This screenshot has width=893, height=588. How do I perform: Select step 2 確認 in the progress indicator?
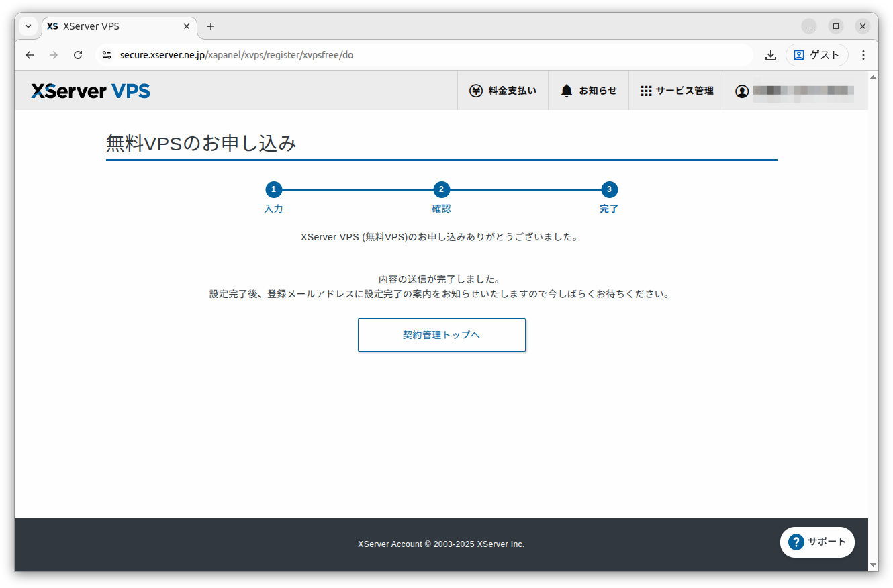pyautogui.click(x=442, y=189)
